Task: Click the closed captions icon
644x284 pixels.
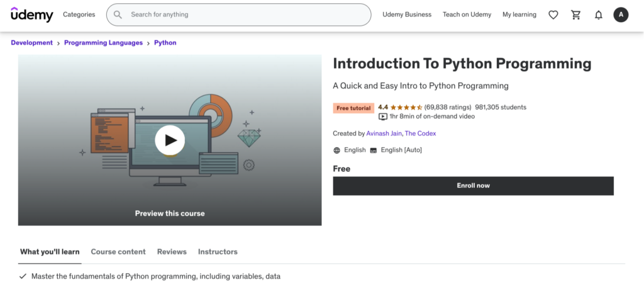Action: (373, 150)
